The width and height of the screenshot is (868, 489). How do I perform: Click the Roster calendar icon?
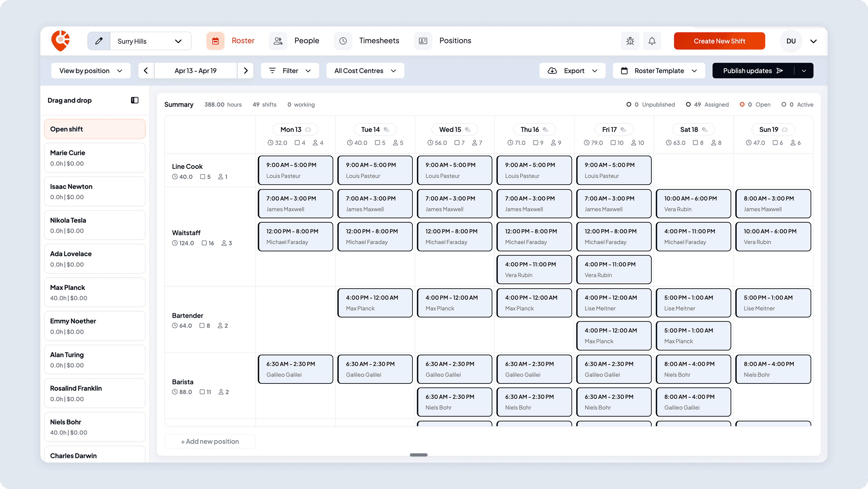click(x=215, y=41)
